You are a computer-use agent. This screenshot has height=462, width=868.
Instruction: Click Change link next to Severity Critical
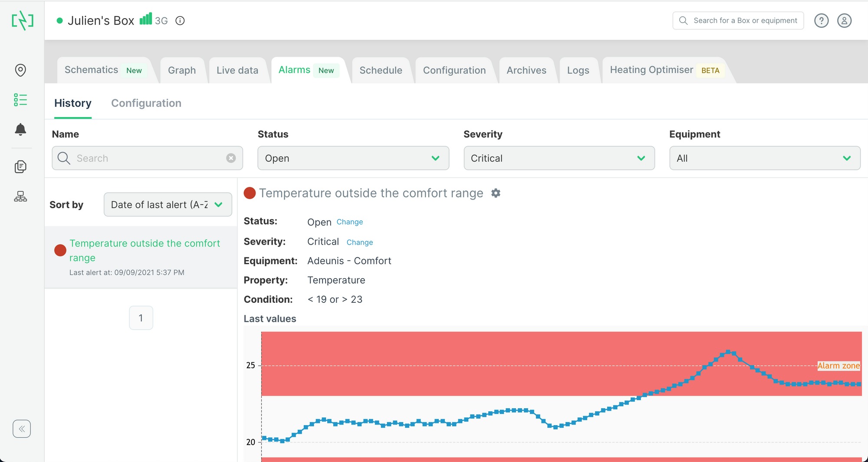[x=359, y=242]
